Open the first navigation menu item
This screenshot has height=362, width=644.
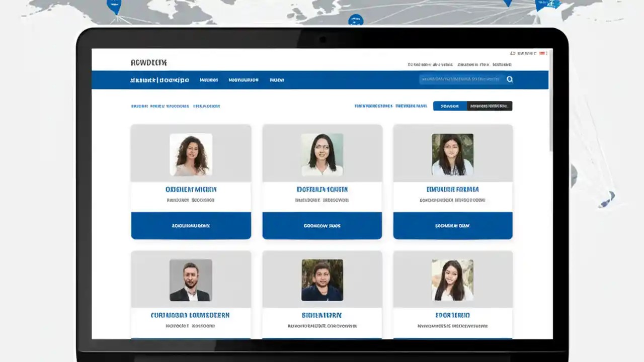click(x=208, y=79)
